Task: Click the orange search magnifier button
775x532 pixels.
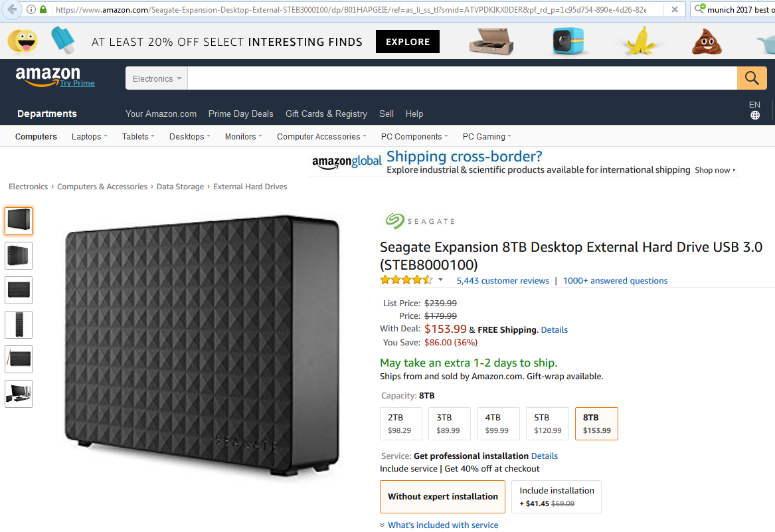Action: [752, 78]
